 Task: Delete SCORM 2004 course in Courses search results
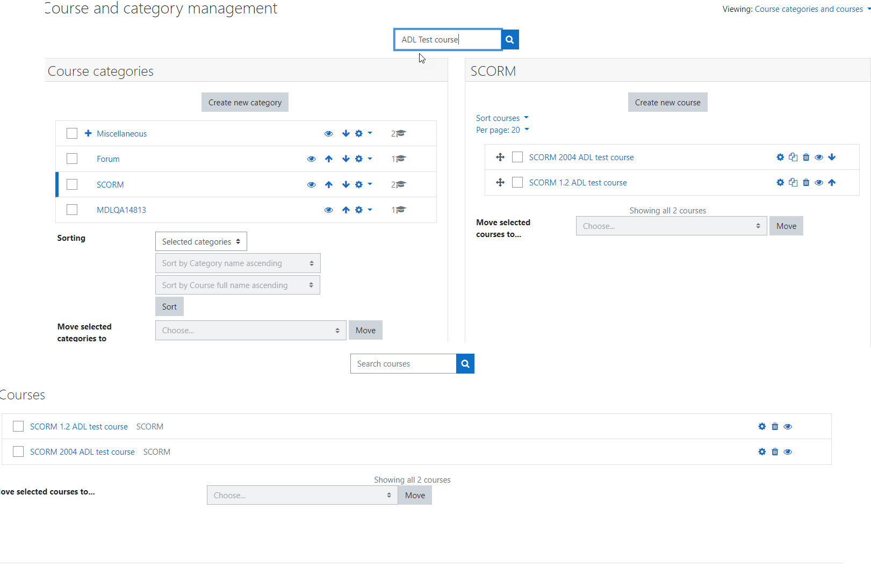point(775,451)
